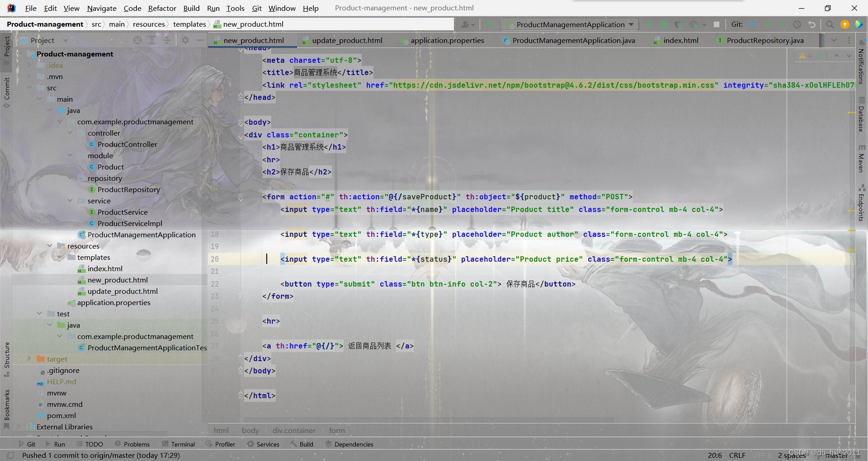868x461 pixels.
Task: Click the CRLF line separator in status bar
Action: [x=737, y=455]
